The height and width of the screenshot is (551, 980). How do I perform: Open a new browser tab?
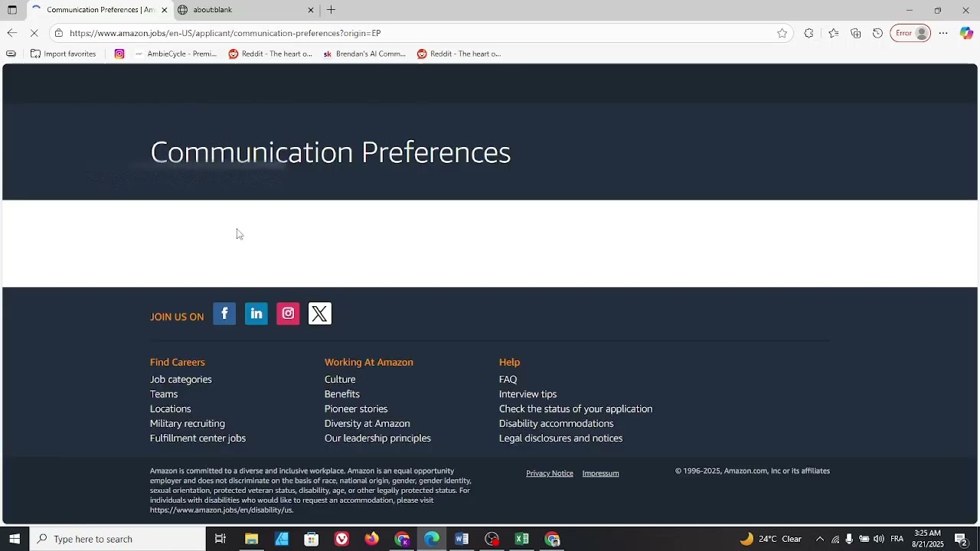tap(331, 10)
